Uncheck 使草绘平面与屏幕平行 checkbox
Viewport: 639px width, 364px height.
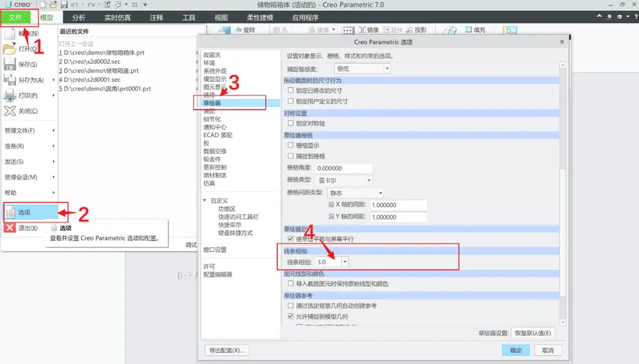pos(291,238)
